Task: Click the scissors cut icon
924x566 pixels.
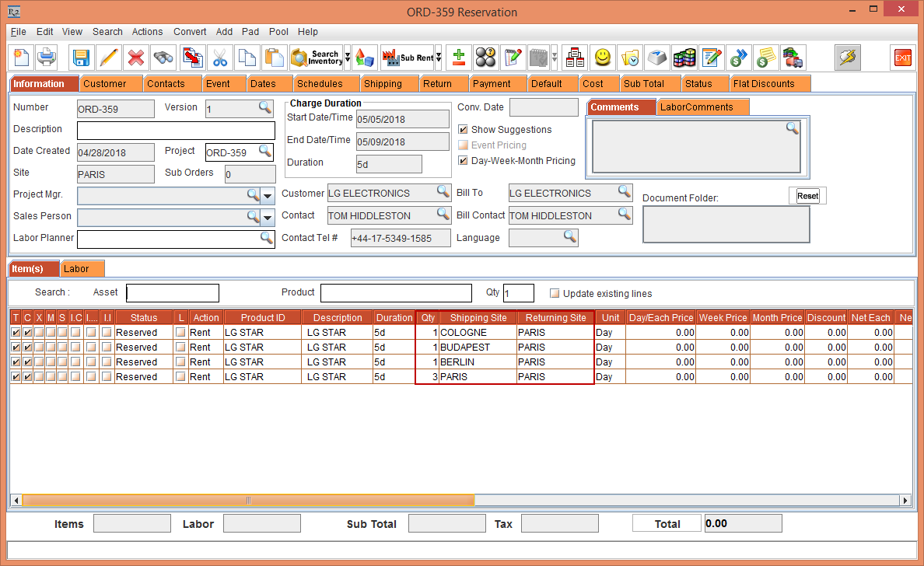Action: (x=220, y=58)
